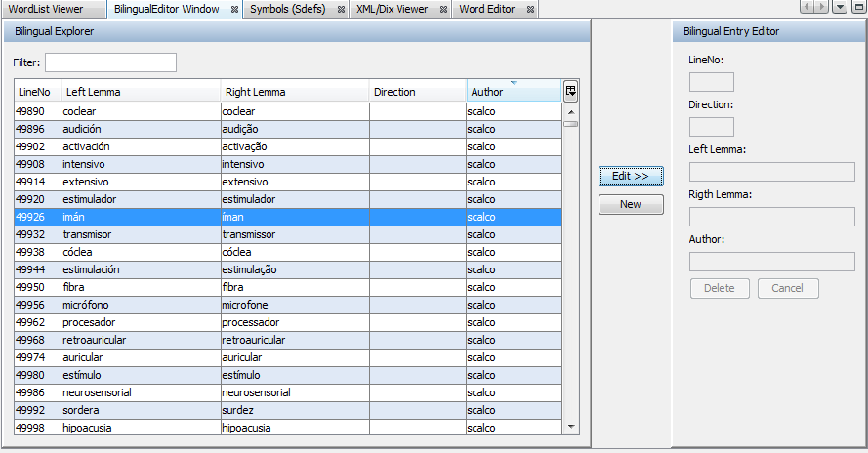Sort table by LineNo column header
Viewport: 868px width, 453px height.
tap(35, 92)
